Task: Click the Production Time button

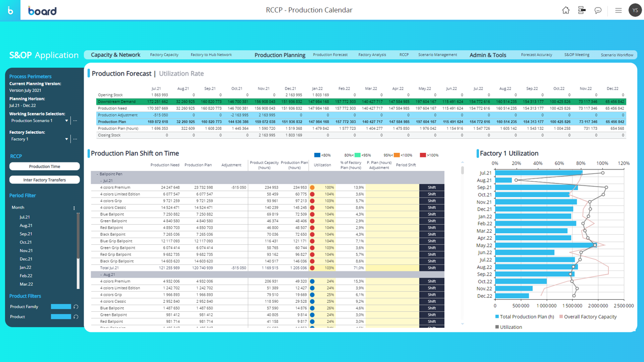Action: 44,166
